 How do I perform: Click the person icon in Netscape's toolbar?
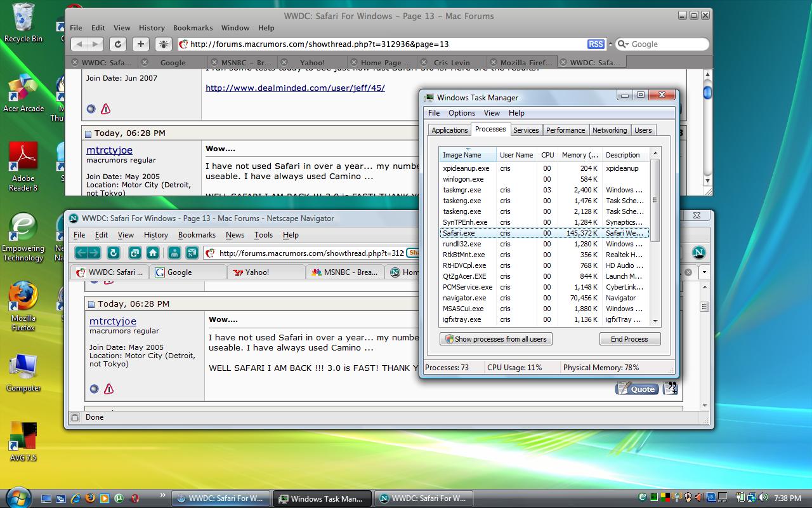pyautogui.click(x=174, y=253)
